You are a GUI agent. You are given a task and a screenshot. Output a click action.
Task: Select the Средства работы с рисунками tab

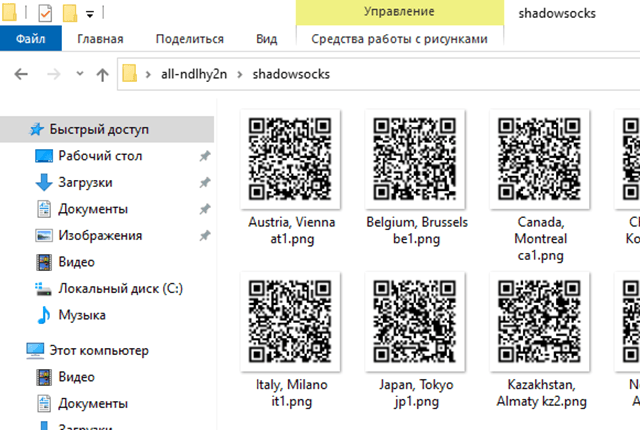399,39
